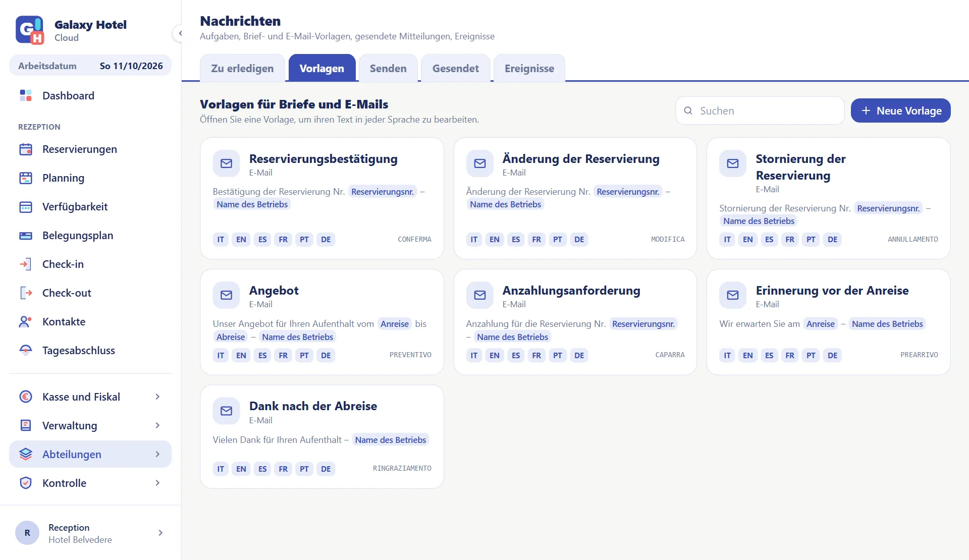Click the Galaxy Hotel logo

click(30, 30)
